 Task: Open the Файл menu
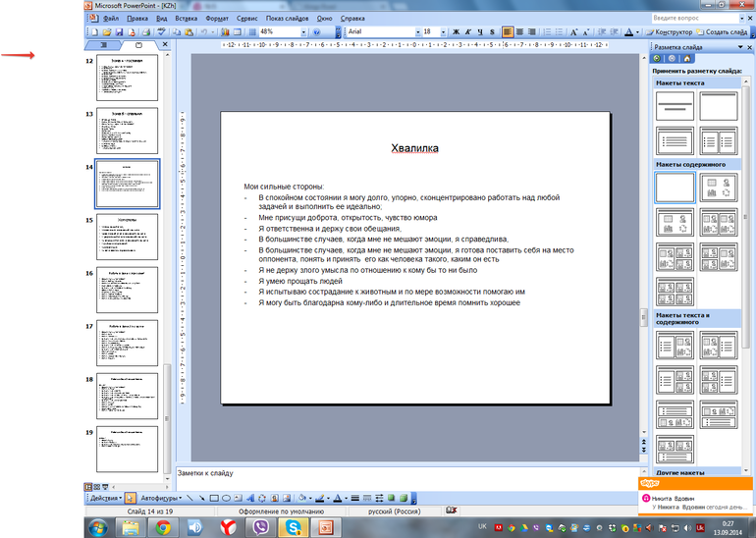[x=111, y=19]
